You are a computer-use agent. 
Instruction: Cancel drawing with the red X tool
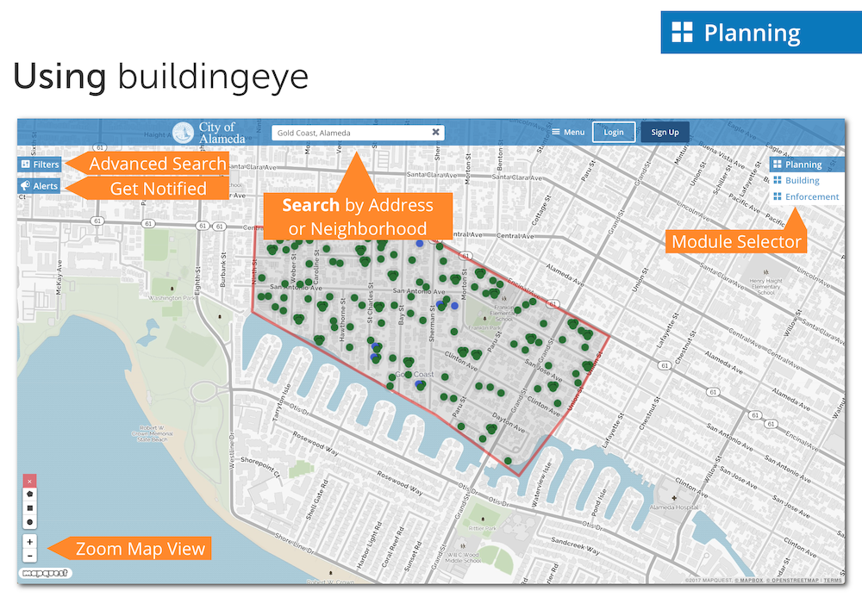point(29,481)
